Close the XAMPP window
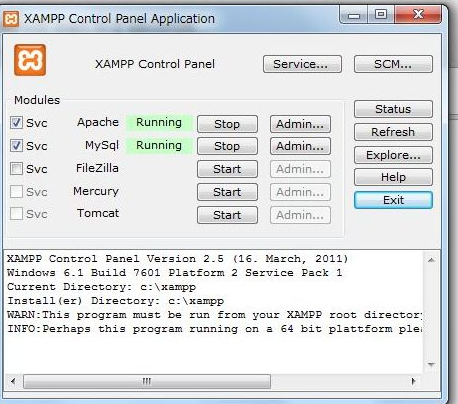Image resolution: width=458 pixels, height=404 pixels. click(x=418, y=15)
